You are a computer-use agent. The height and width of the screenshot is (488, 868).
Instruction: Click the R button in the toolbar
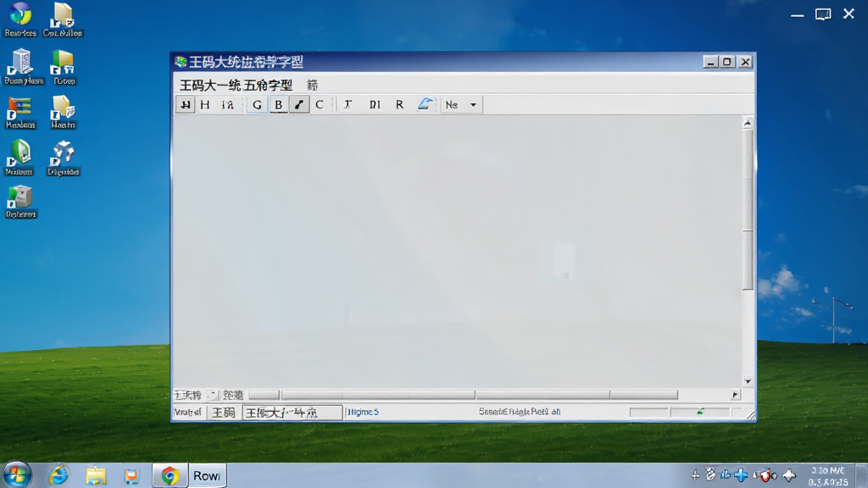[x=399, y=104]
